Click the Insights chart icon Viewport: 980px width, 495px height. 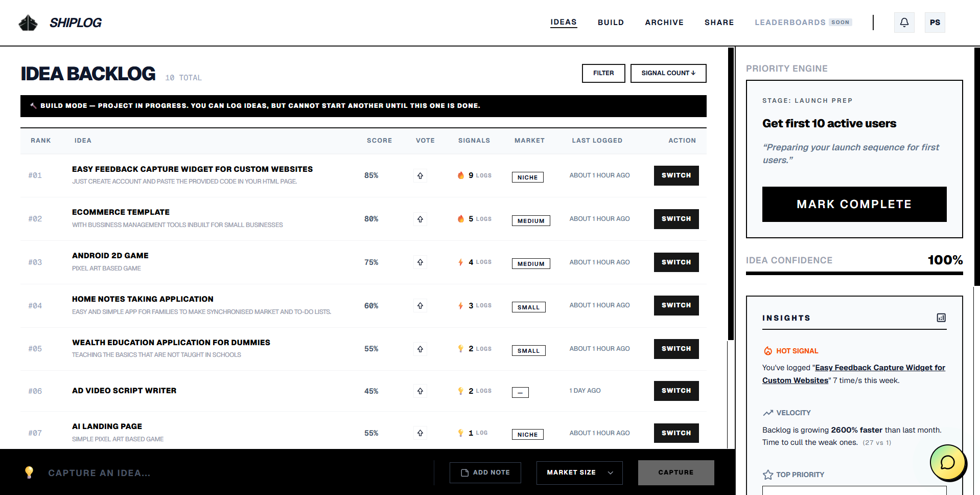click(x=941, y=318)
